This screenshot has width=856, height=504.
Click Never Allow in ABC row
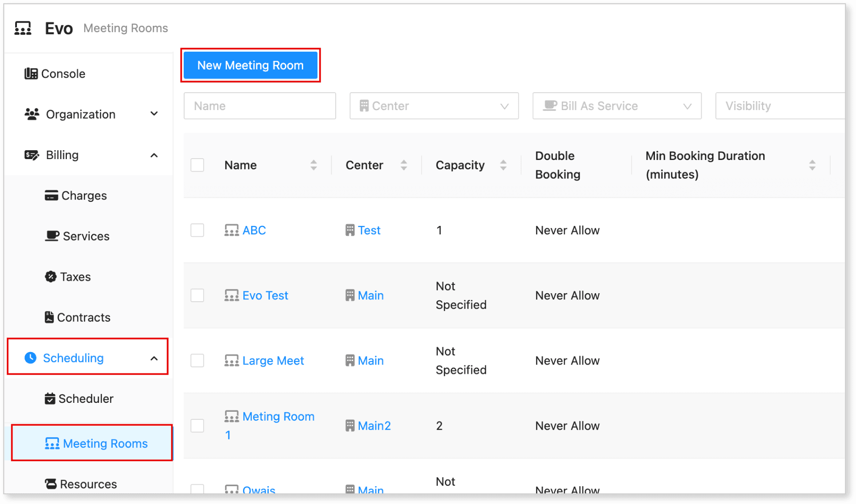(x=567, y=230)
